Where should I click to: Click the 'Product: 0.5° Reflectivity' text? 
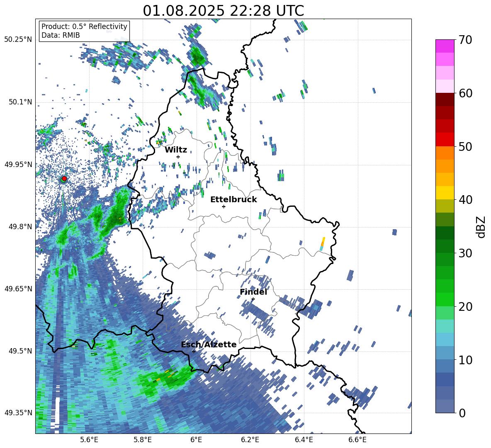point(84,27)
